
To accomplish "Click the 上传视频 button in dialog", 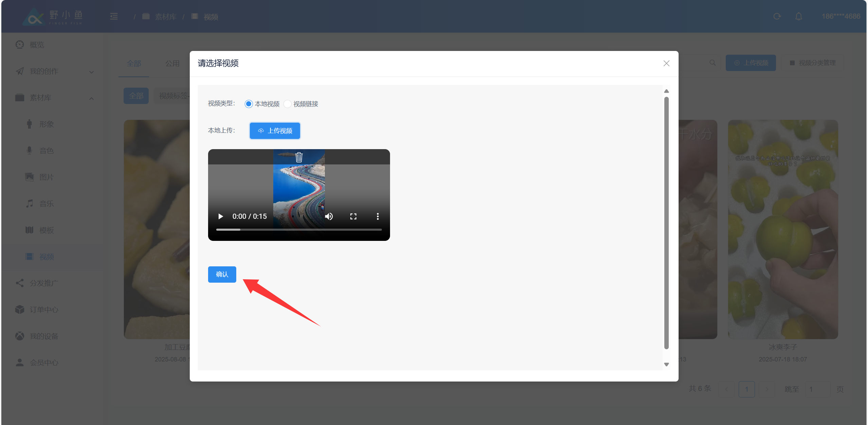I will (x=275, y=131).
